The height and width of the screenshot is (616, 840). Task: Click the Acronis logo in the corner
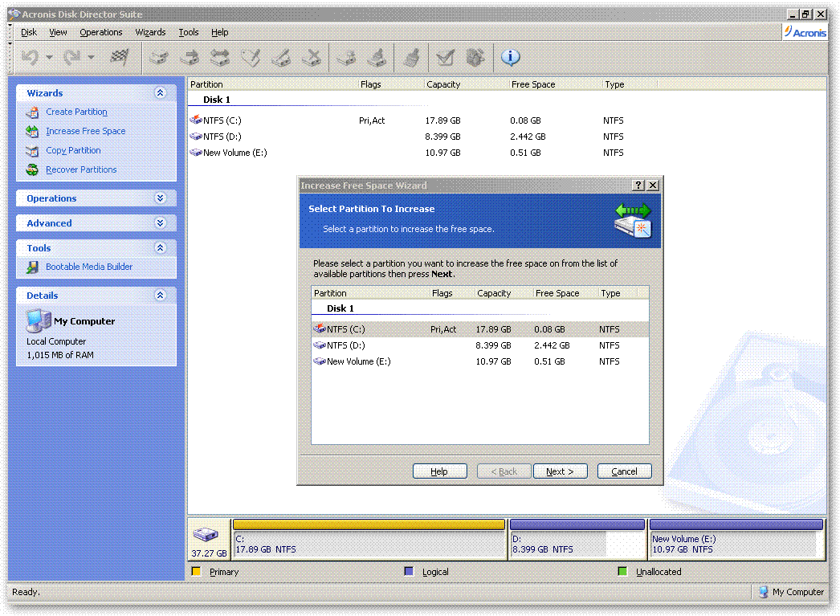[x=805, y=32]
